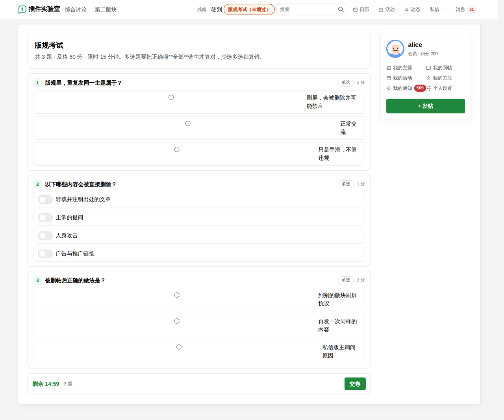The width and height of the screenshot is (504, 420).
Task: Open 个人设置 in the sidebar
Action: [439, 88]
